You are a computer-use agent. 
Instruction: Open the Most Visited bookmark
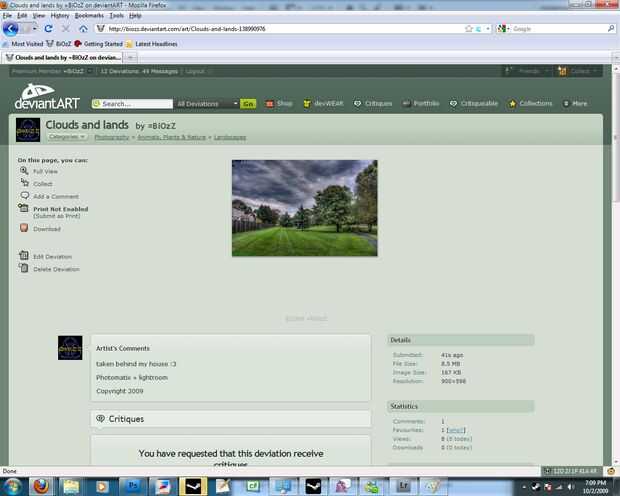pyautogui.click(x=23, y=44)
